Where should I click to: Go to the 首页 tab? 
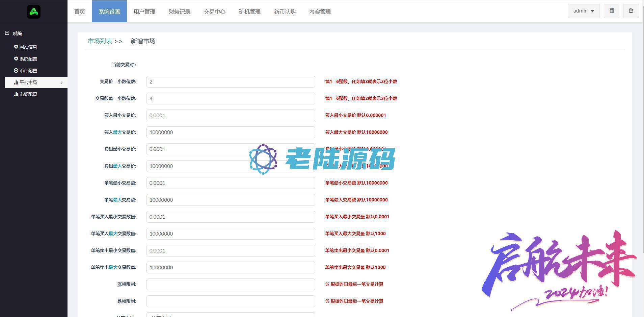[80, 11]
